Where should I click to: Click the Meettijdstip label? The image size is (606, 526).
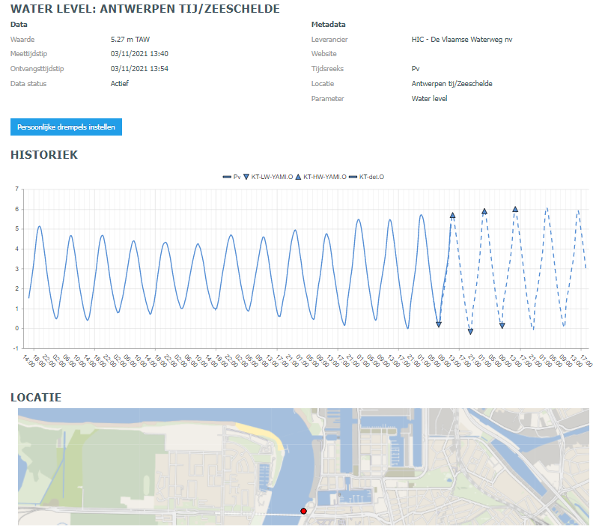pyautogui.click(x=29, y=53)
